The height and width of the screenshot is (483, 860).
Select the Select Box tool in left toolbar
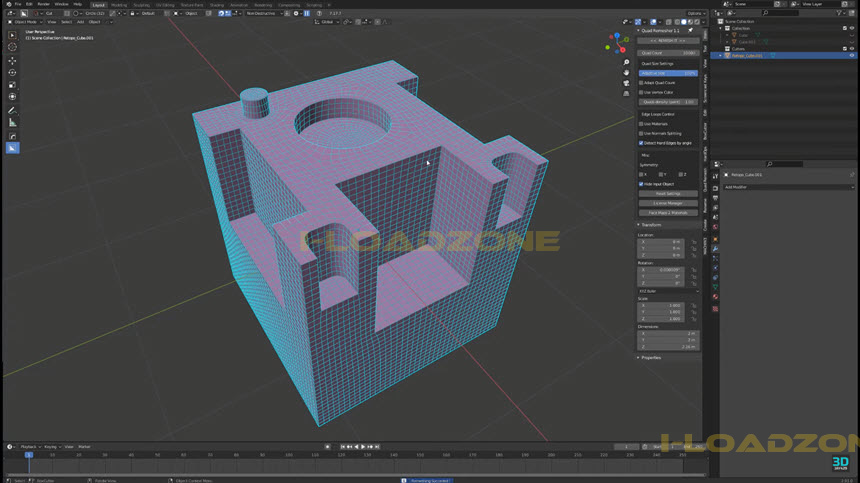(12, 35)
